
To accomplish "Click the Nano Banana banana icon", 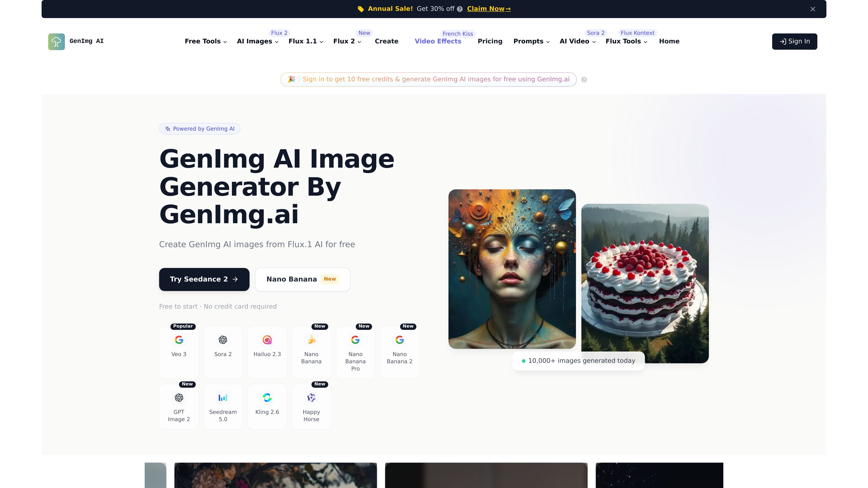I will (311, 340).
